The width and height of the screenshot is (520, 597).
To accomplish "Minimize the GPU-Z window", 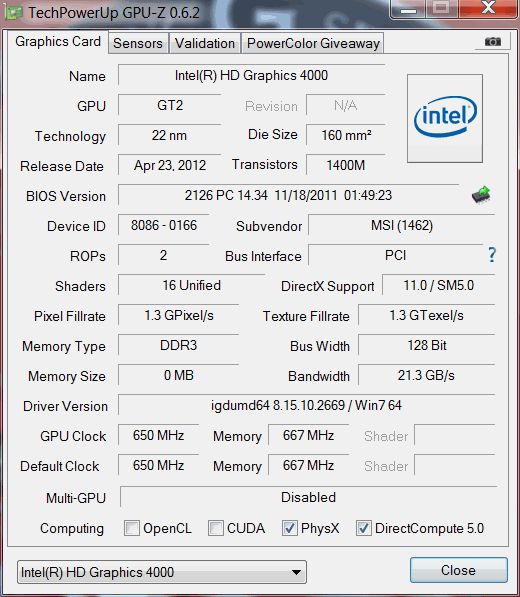I will point(408,8).
